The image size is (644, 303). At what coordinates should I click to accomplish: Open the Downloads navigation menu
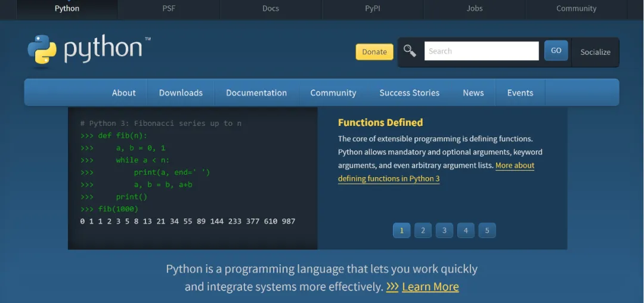(x=181, y=93)
